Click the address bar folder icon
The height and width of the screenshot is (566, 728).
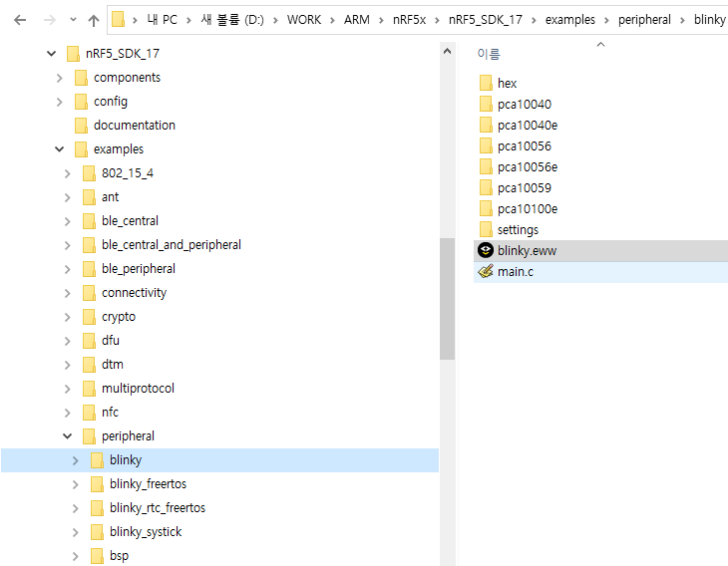pyautogui.click(x=118, y=20)
